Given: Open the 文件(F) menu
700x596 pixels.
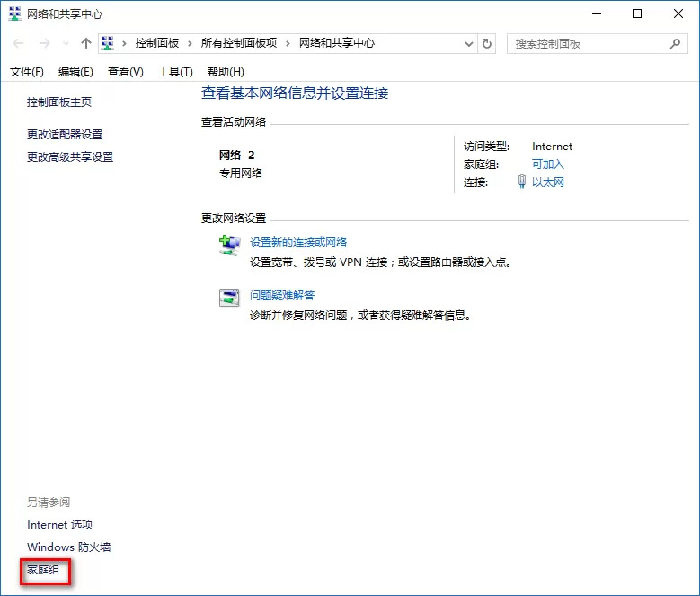Looking at the screenshot, I should point(27,72).
